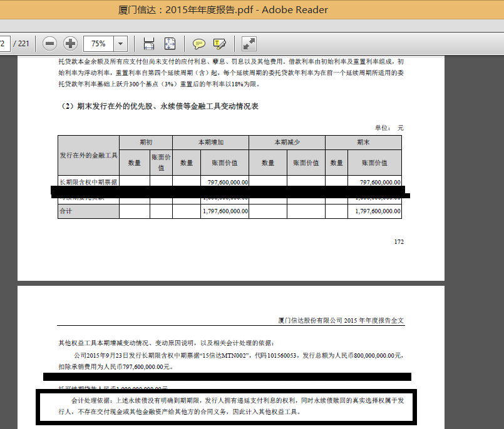The height and width of the screenshot is (429, 504).
Task: Click the zoom in plus button
Action: (71, 44)
